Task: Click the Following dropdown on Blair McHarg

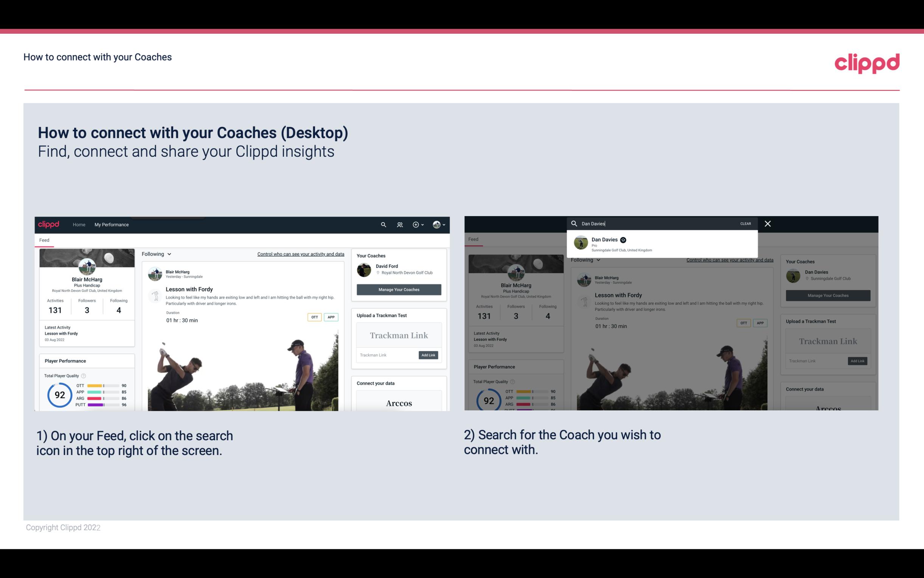Action: 156,254
